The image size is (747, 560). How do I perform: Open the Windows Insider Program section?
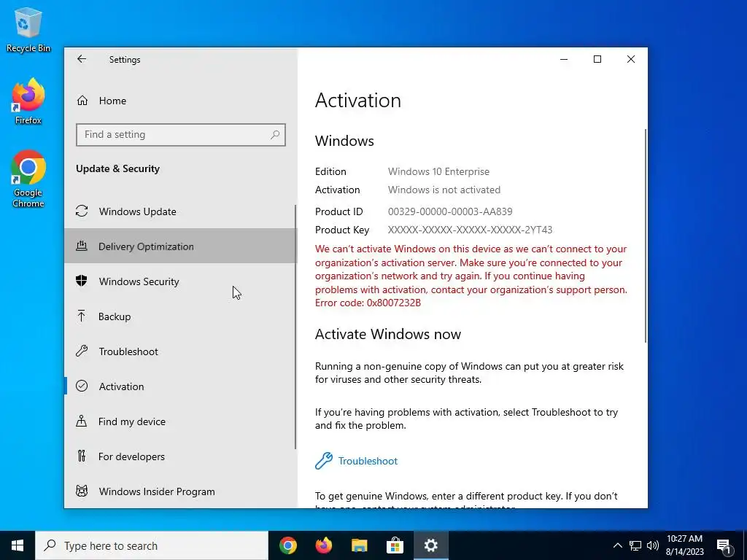(x=179, y=491)
